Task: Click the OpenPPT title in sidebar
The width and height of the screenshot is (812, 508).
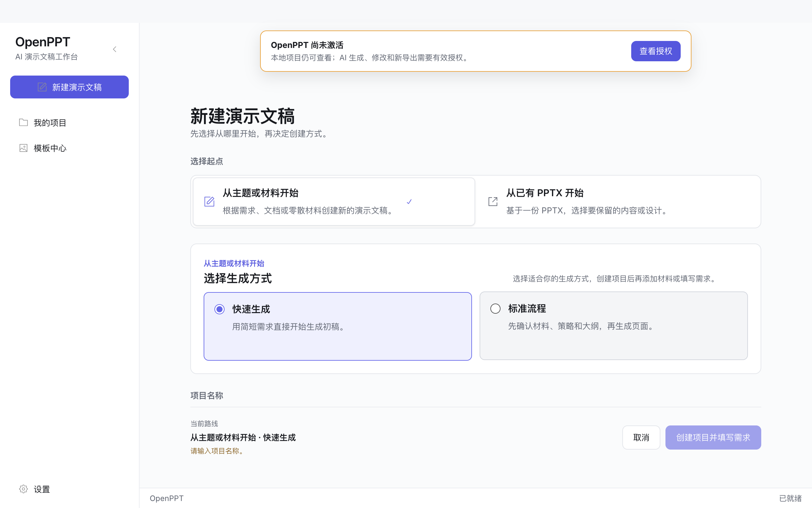Action: pos(43,42)
